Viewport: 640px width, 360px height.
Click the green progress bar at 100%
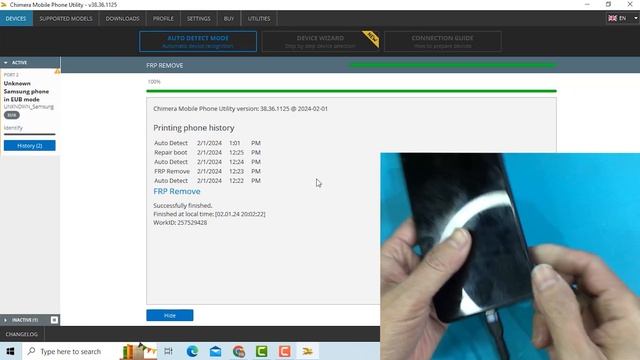point(351,91)
